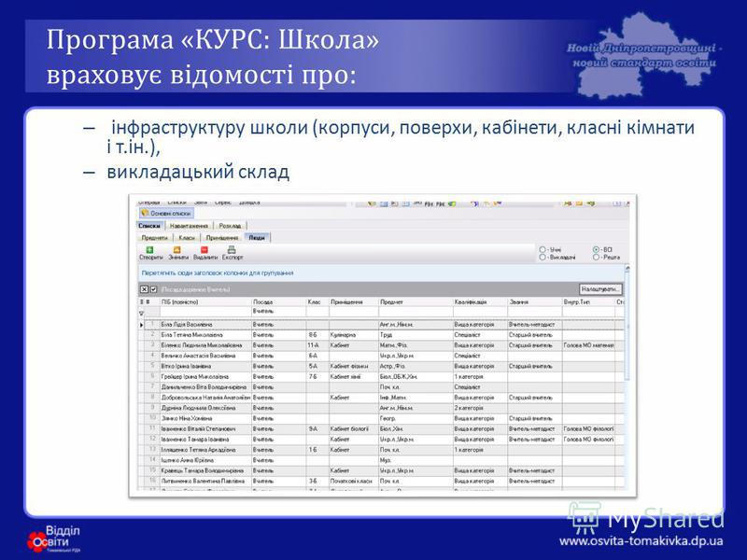Toggle the filter checkbox in the gray bar
The height and width of the screenshot is (560, 747).
pos(153,289)
